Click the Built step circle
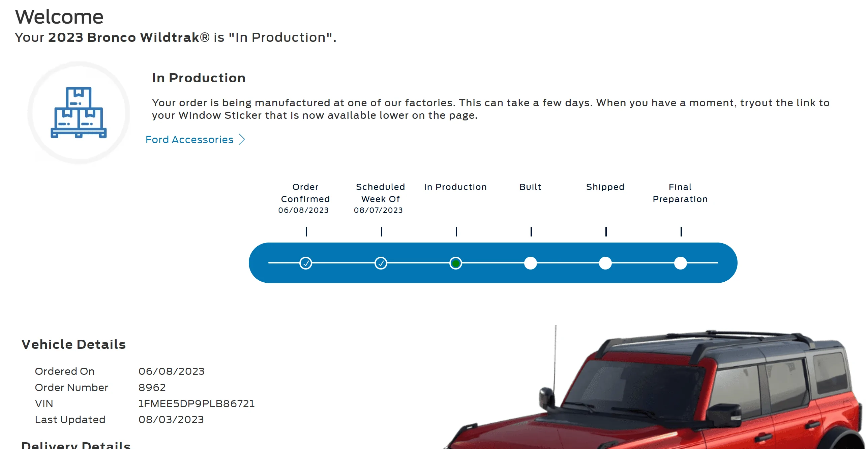Viewport: 868px width, 449px height. [531, 263]
